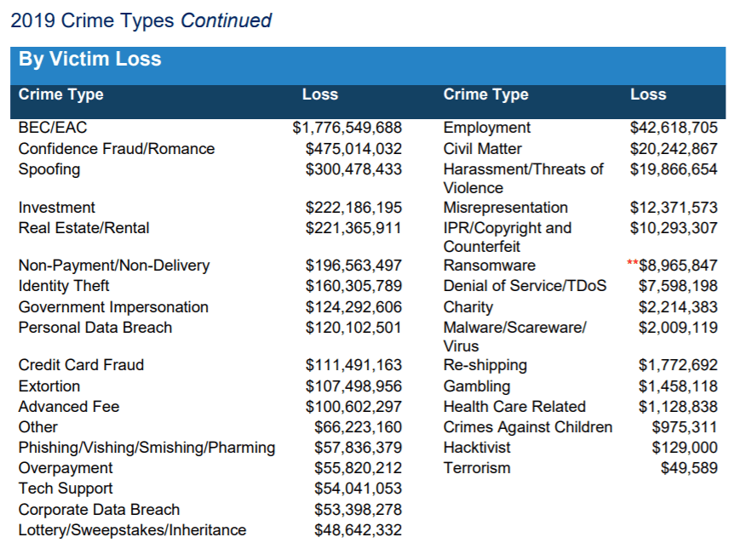Click the Identity Theft entry
This screenshot has width=746, height=560.
64,286
